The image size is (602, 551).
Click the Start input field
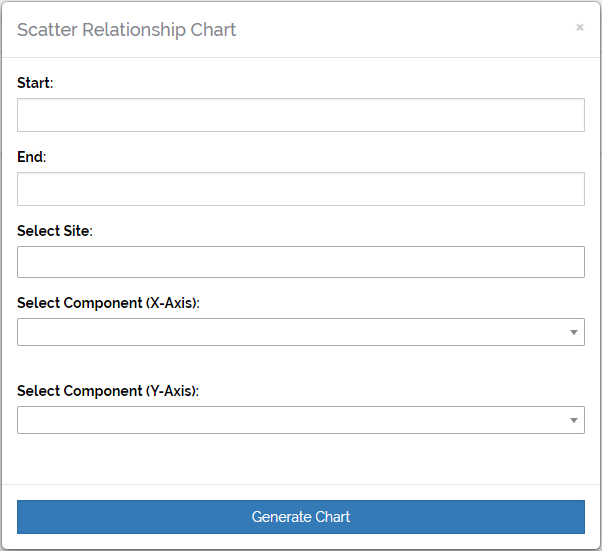(300, 115)
